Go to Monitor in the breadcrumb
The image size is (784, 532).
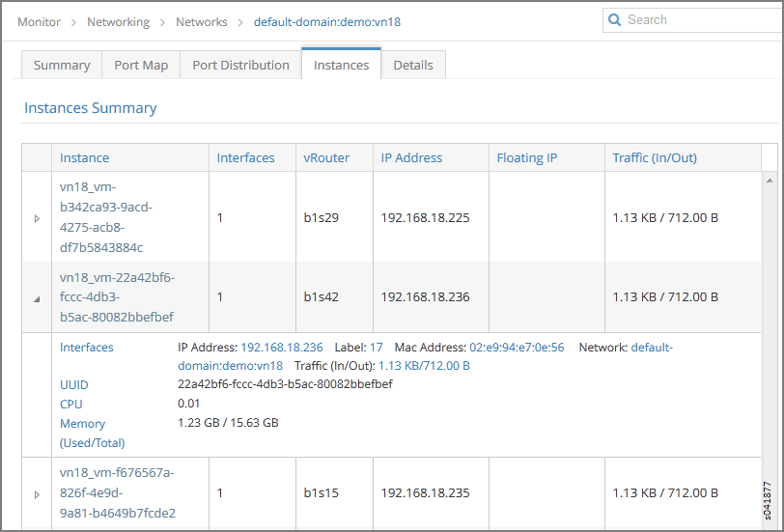click(x=39, y=21)
